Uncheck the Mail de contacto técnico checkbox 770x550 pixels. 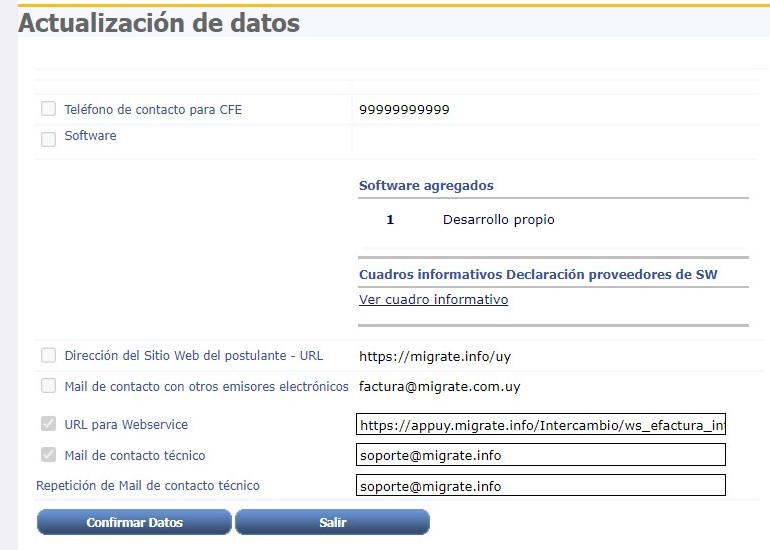click(48, 455)
